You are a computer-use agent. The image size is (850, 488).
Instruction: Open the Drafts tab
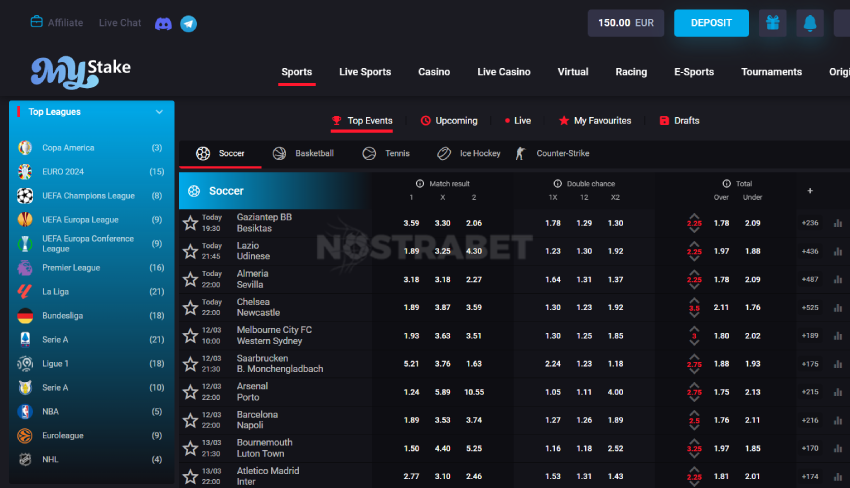coord(679,120)
